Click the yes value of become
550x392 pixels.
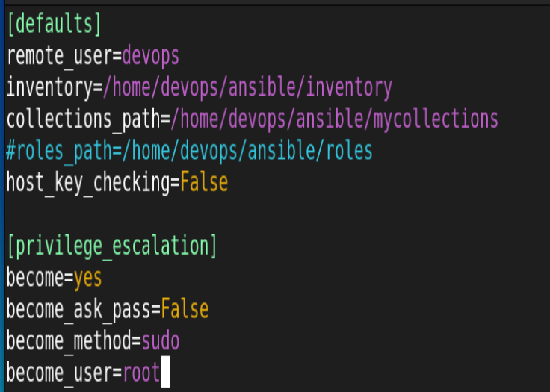point(87,279)
